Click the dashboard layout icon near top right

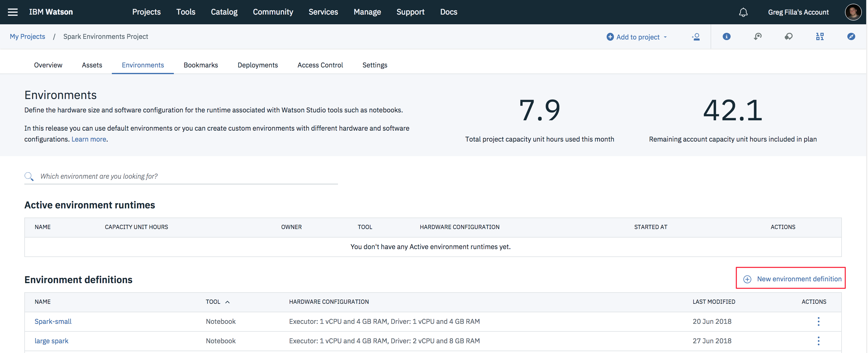[820, 36]
